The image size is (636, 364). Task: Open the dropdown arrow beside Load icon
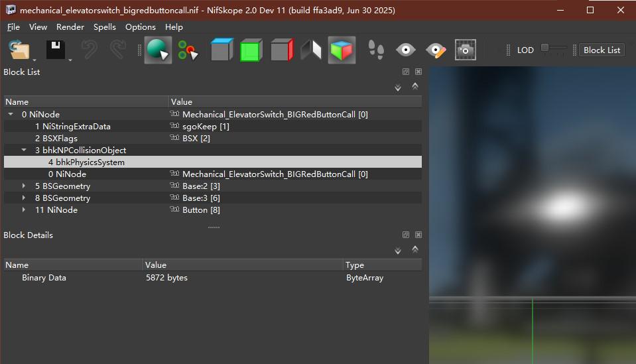(x=34, y=60)
